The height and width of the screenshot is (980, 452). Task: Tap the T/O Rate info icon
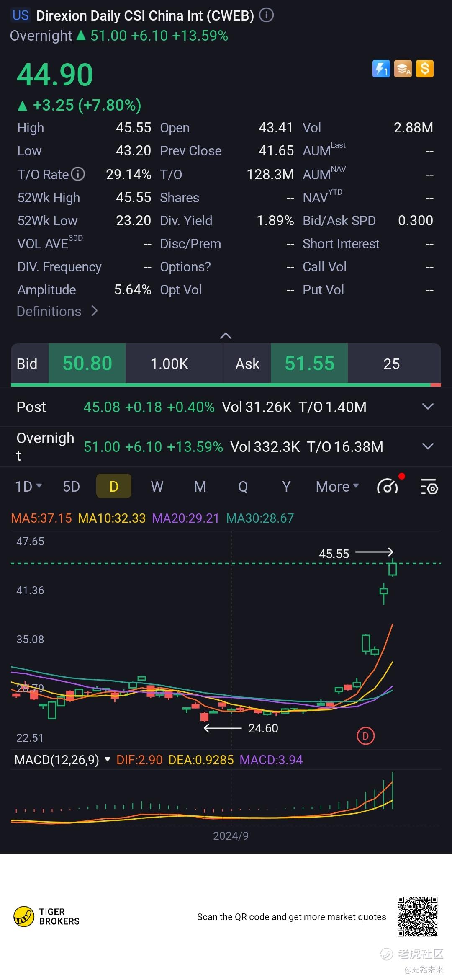point(78,174)
